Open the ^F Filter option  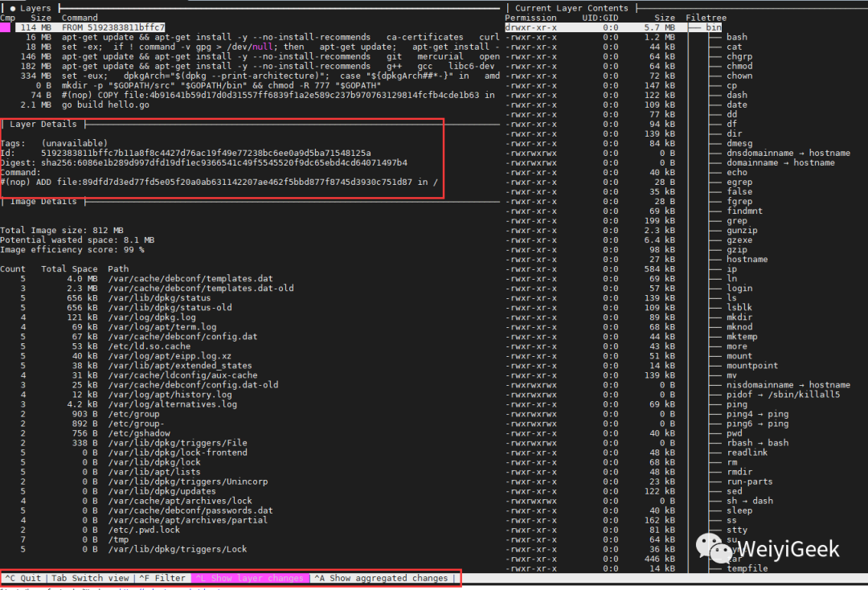point(162,578)
